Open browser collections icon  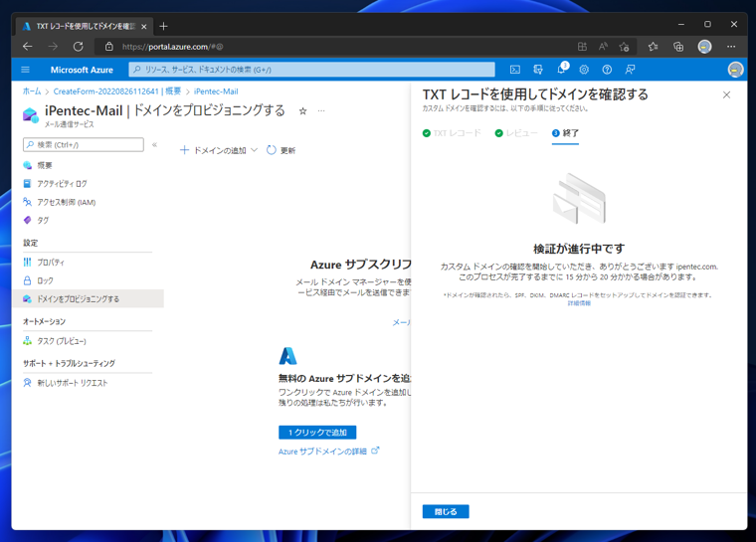(x=678, y=47)
